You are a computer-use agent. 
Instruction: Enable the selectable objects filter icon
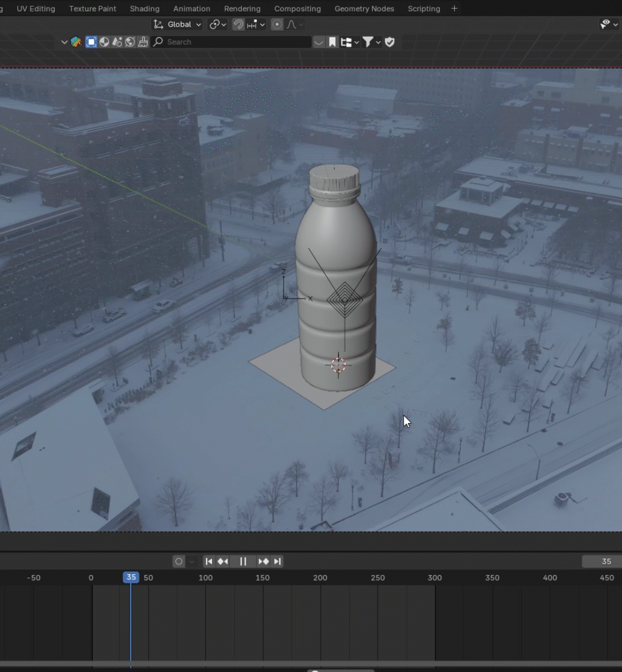91,42
